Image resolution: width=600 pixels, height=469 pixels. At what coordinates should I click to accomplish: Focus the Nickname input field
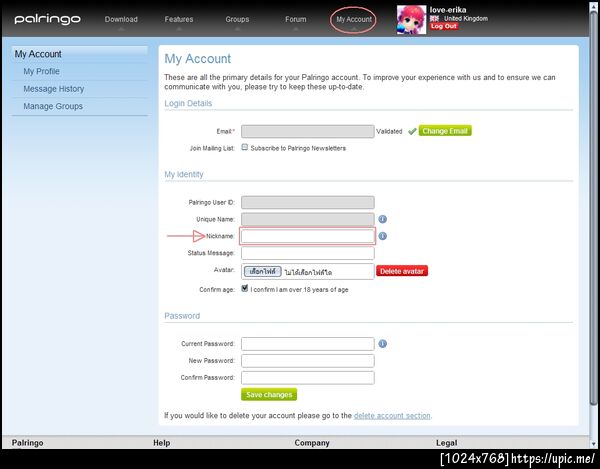(x=308, y=236)
